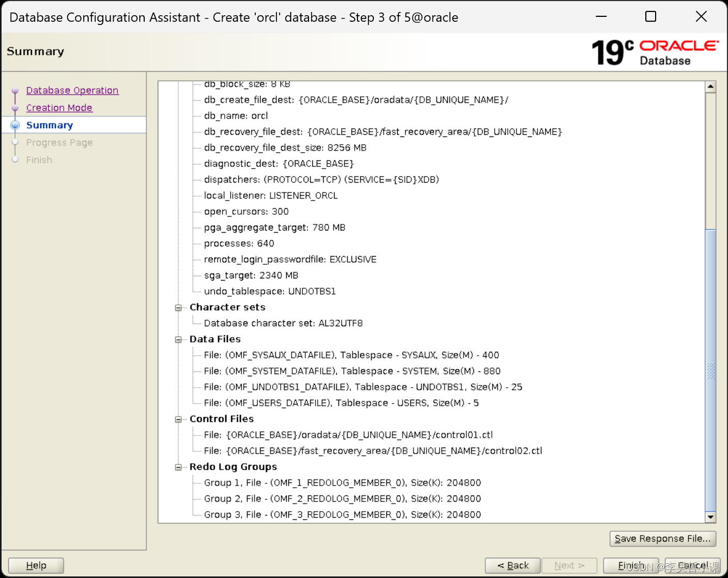728x578 pixels.
Task: Select the control01.ctl file row
Action: 348,435
